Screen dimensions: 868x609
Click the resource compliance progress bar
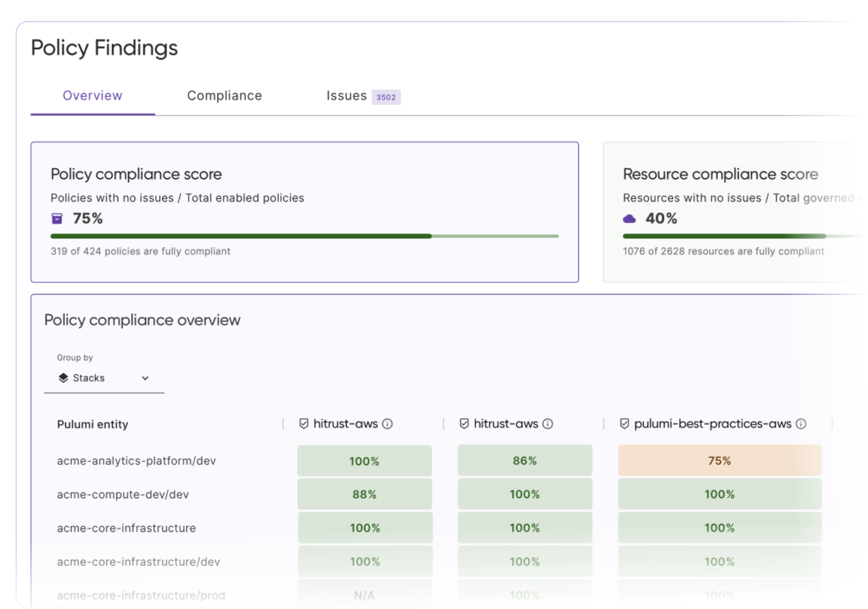click(x=737, y=236)
